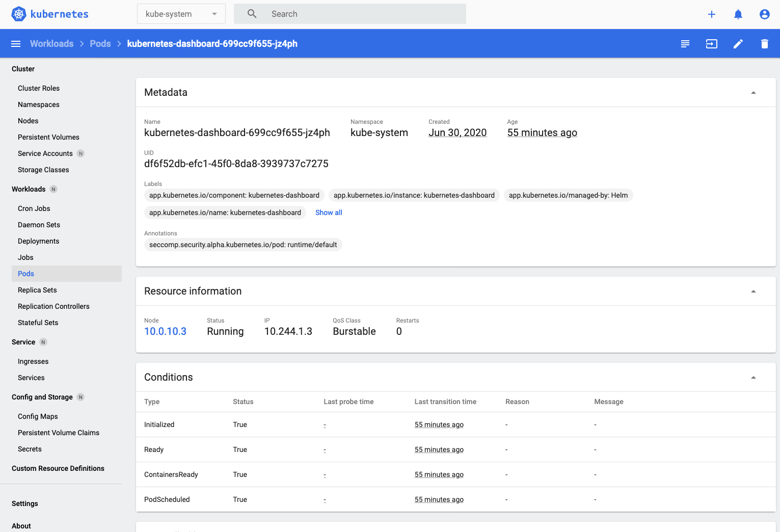Click the plus create resource icon
Image resolution: width=780 pixels, height=532 pixels.
pos(712,14)
